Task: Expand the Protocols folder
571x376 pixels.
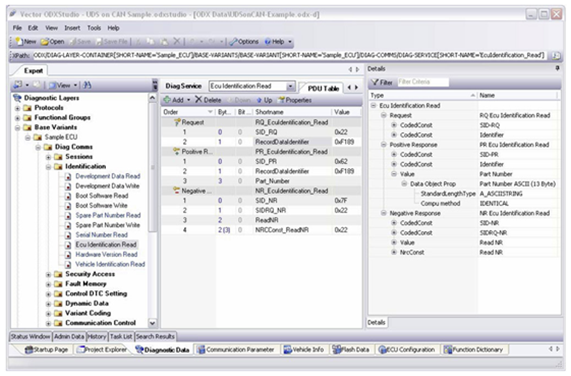Action: point(17,108)
